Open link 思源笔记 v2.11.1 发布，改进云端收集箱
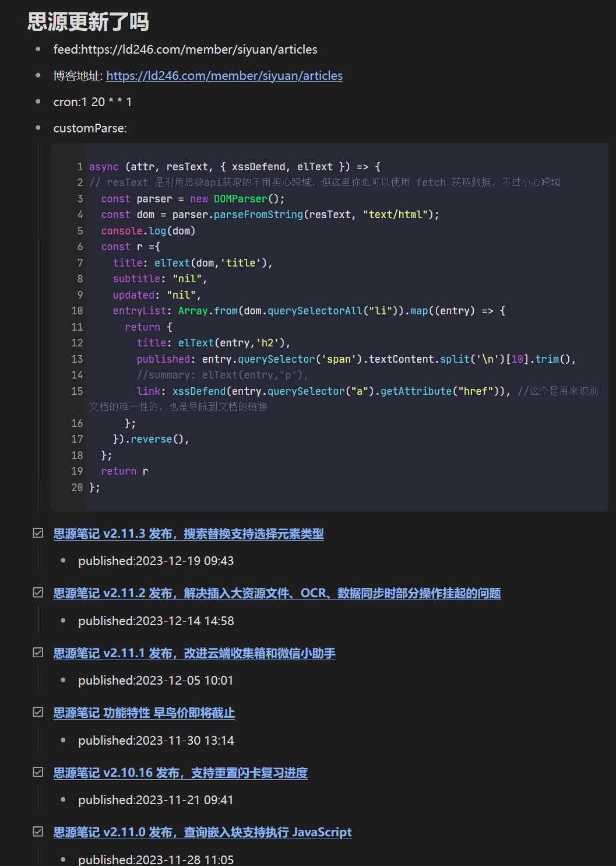 click(194, 653)
